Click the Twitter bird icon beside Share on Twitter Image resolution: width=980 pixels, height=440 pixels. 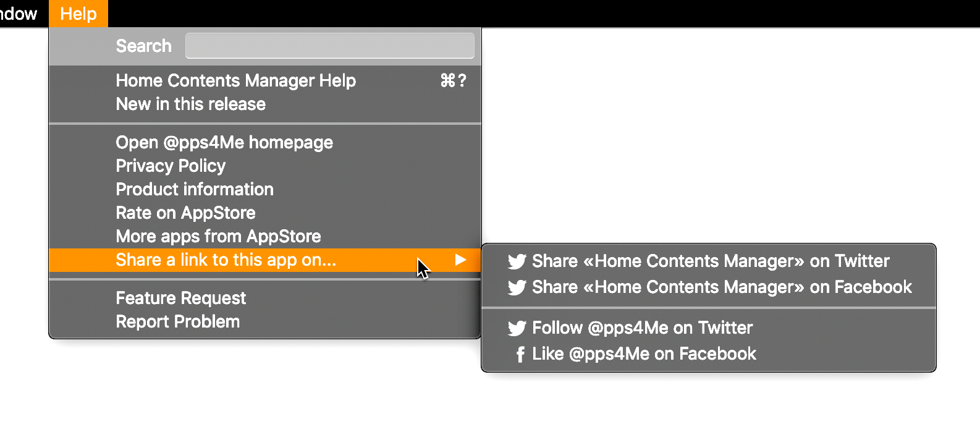coord(517,261)
